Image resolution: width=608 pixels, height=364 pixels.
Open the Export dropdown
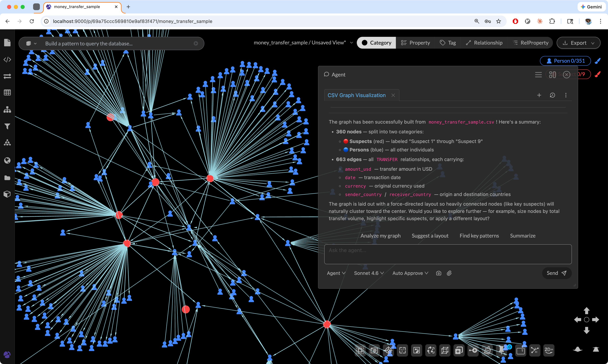pyautogui.click(x=578, y=43)
